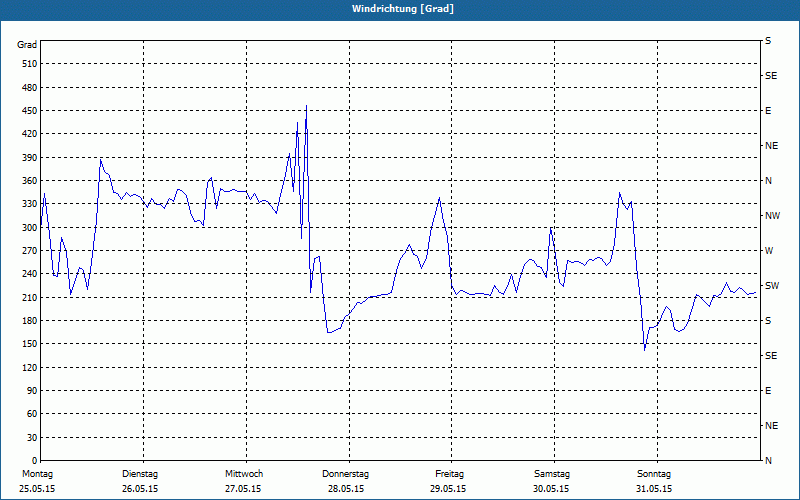This screenshot has height=500, width=800.
Task: Click the 'Donnerstag' day label
Action: click(345, 474)
